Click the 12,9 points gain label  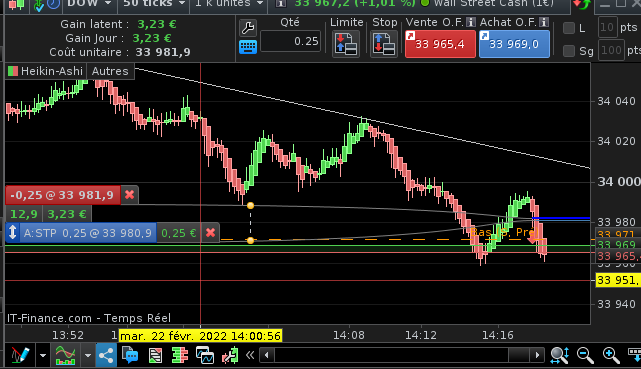(x=24, y=214)
